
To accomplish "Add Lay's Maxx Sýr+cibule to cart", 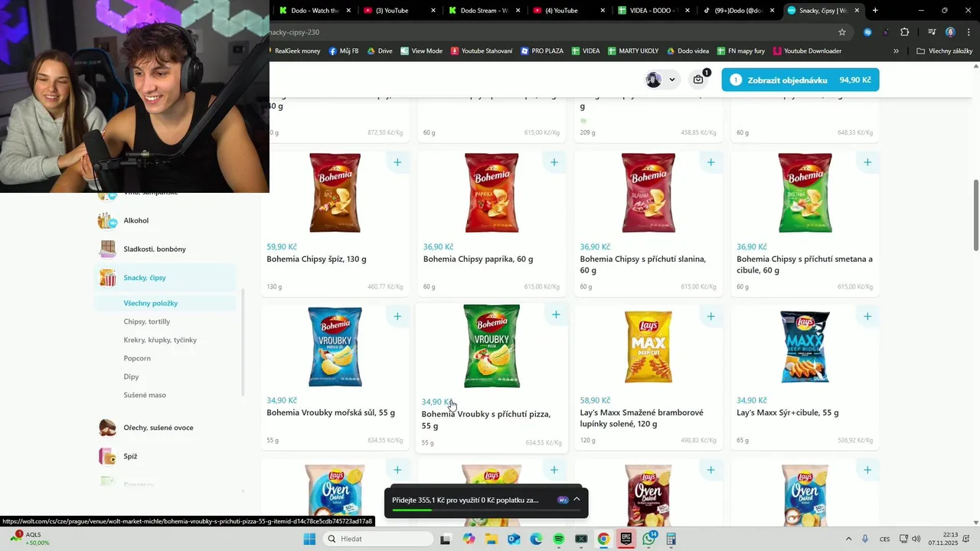I will pyautogui.click(x=867, y=316).
